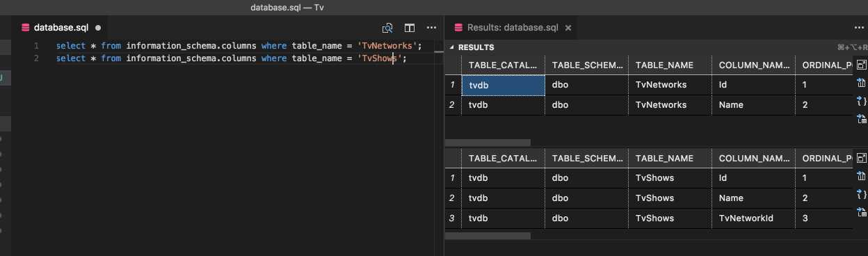
Task: Click the COLUMN_NAME header in second grid
Action: click(x=753, y=158)
